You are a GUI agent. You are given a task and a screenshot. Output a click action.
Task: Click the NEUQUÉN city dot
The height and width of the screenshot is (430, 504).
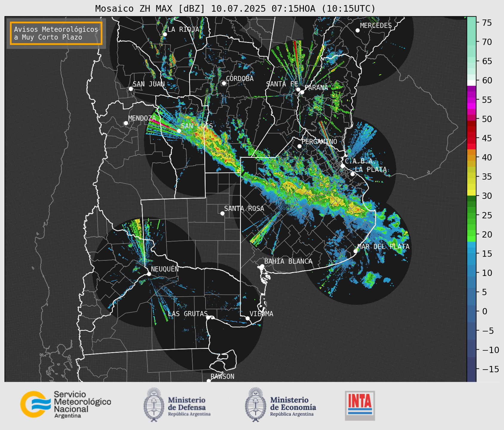click(x=149, y=274)
